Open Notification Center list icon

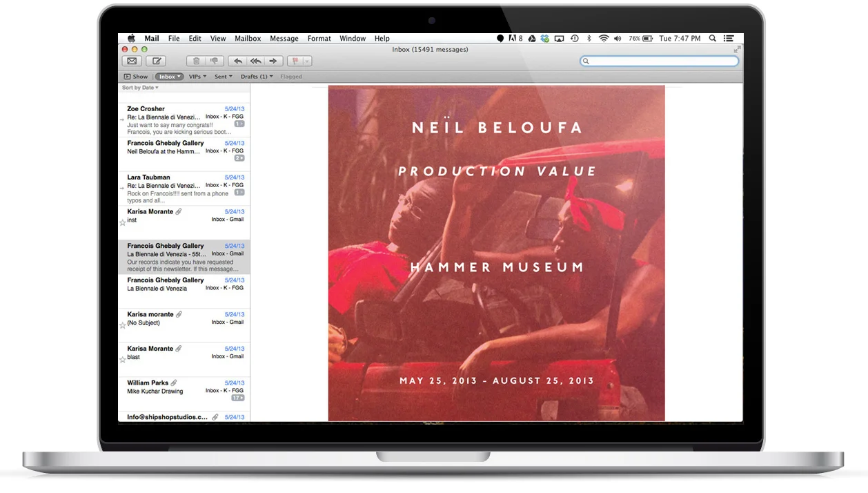pos(729,39)
